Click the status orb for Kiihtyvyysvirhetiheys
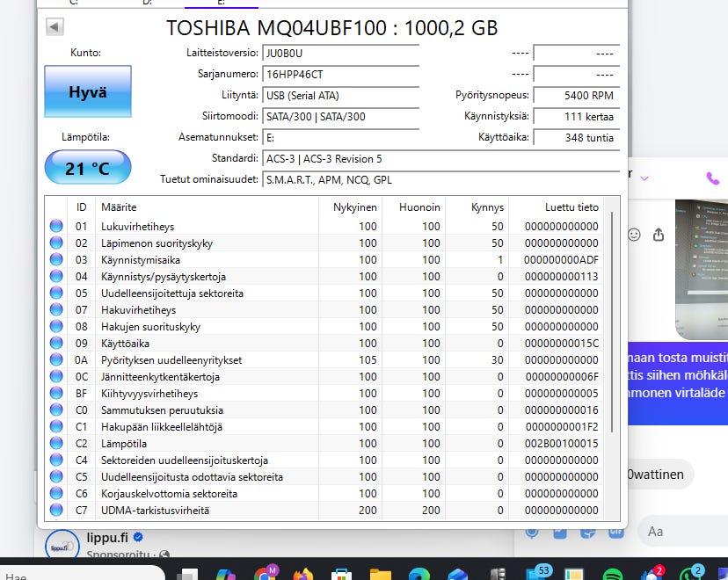Viewport: 728px width, 580px height. tap(56, 393)
